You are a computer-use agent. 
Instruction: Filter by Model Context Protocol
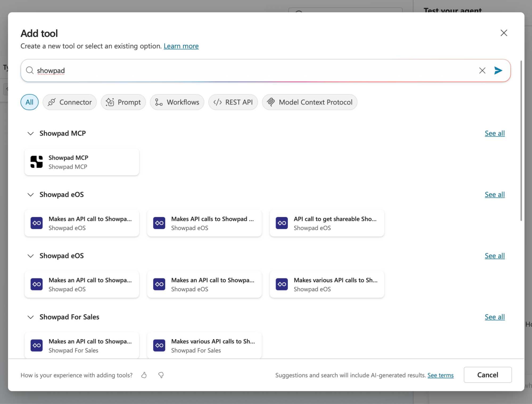[310, 102]
